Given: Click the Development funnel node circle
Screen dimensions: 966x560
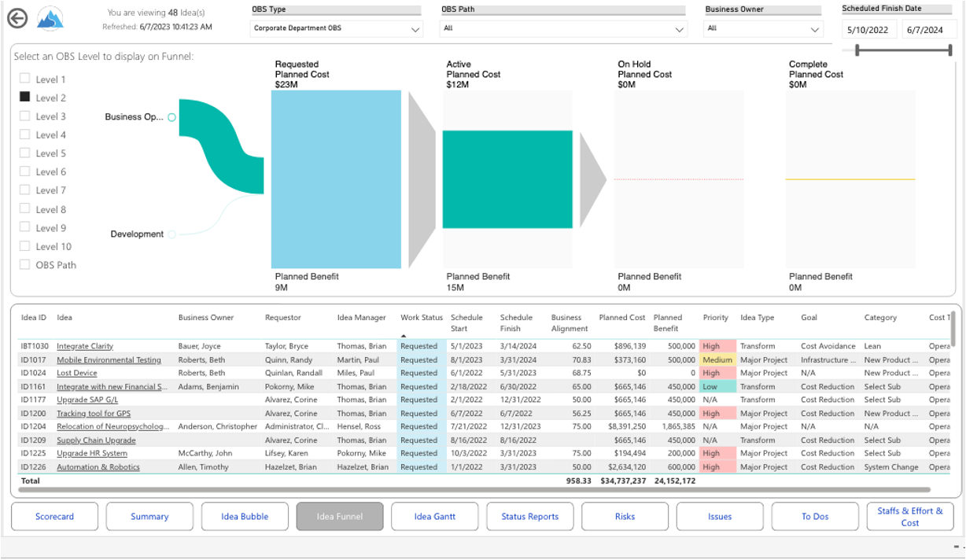Looking at the screenshot, I should click(x=171, y=234).
